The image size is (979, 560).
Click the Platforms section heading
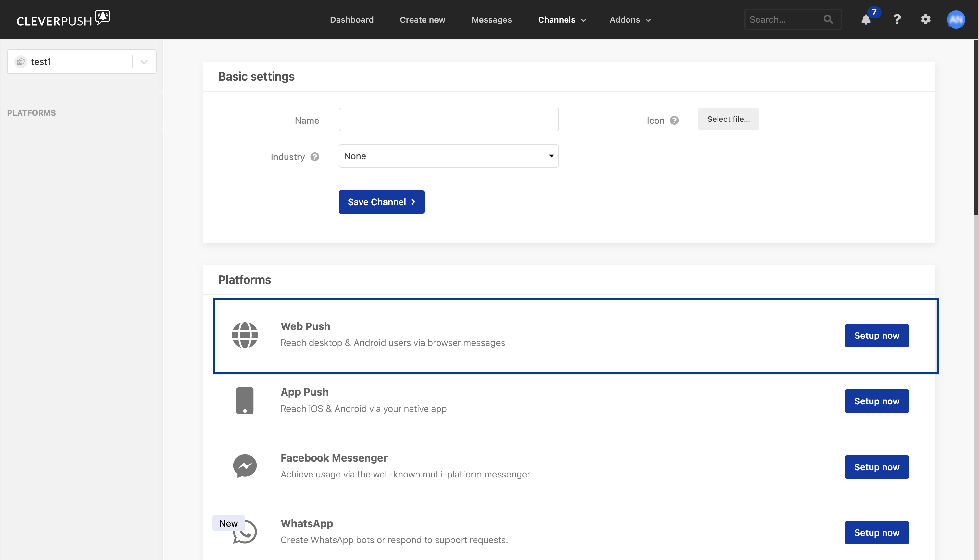click(x=245, y=280)
